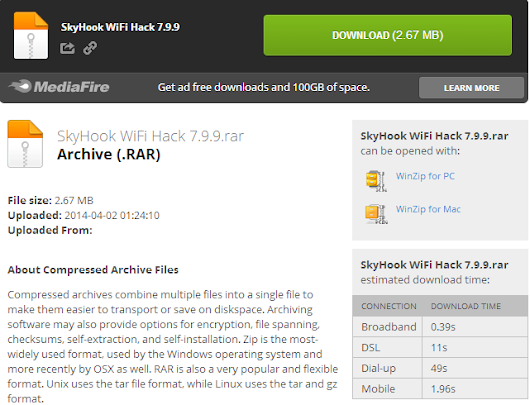Viewport: 530px width, 405px height.
Task: Click the green DOWNLOAD (2.67 MB) button
Action: (388, 35)
